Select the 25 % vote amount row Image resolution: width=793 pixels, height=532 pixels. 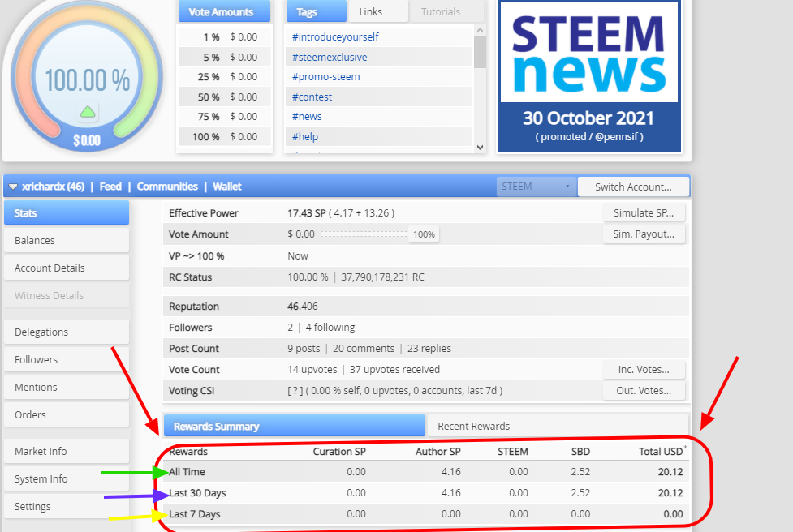[225, 77]
